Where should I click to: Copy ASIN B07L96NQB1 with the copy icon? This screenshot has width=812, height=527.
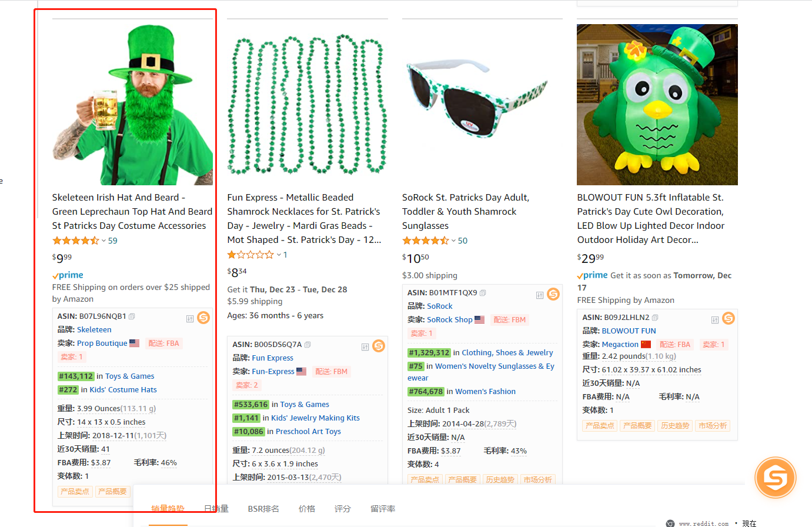[132, 316]
